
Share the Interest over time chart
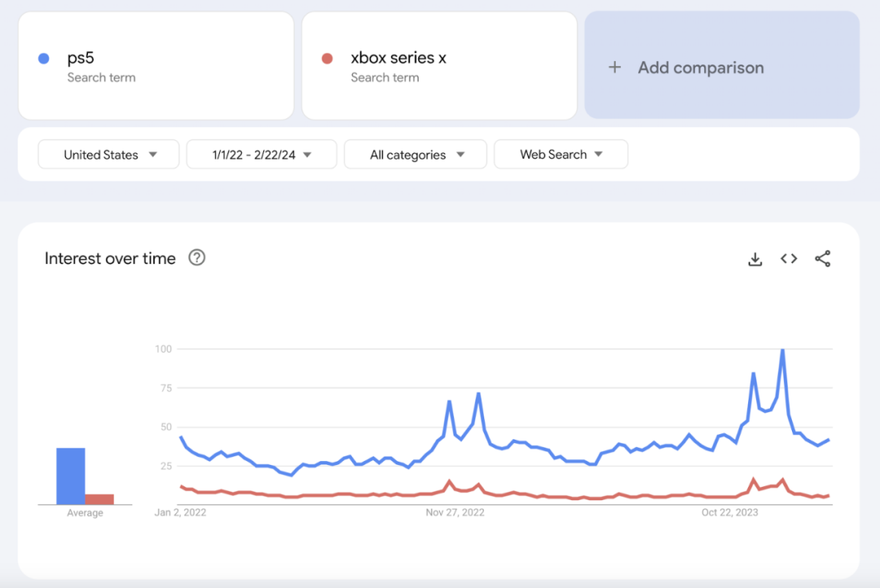tap(822, 258)
